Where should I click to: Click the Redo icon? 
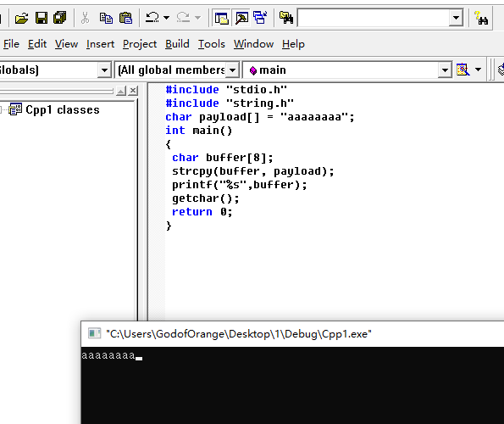[x=183, y=17]
